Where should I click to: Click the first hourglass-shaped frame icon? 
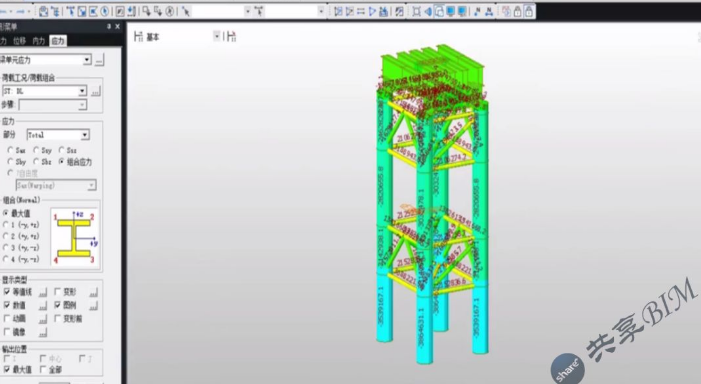click(x=338, y=11)
